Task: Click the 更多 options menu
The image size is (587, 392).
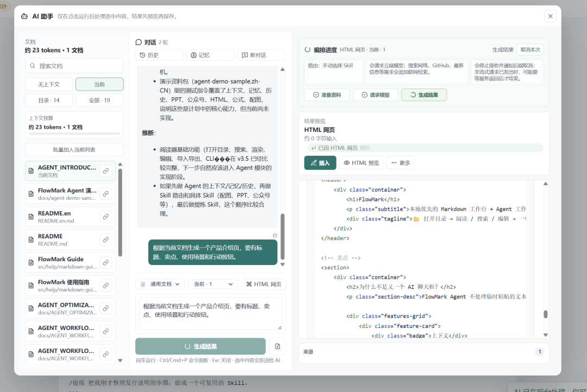Action: point(401,163)
